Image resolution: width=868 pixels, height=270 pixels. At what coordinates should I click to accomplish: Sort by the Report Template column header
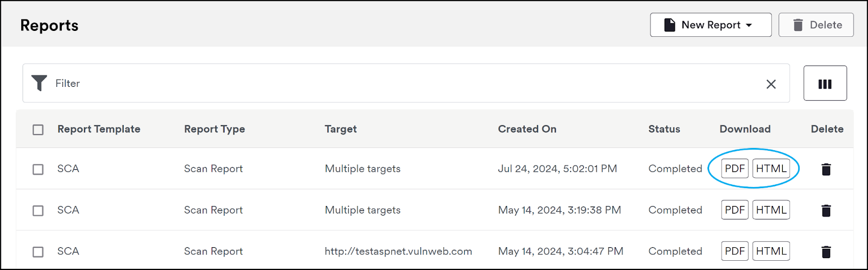click(x=99, y=129)
